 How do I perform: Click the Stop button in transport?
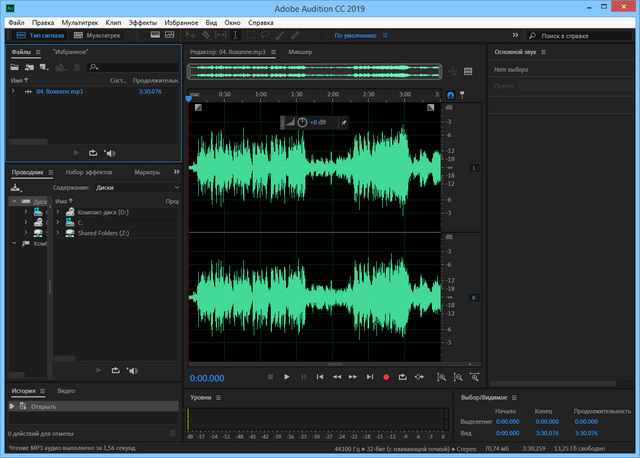tap(270, 377)
